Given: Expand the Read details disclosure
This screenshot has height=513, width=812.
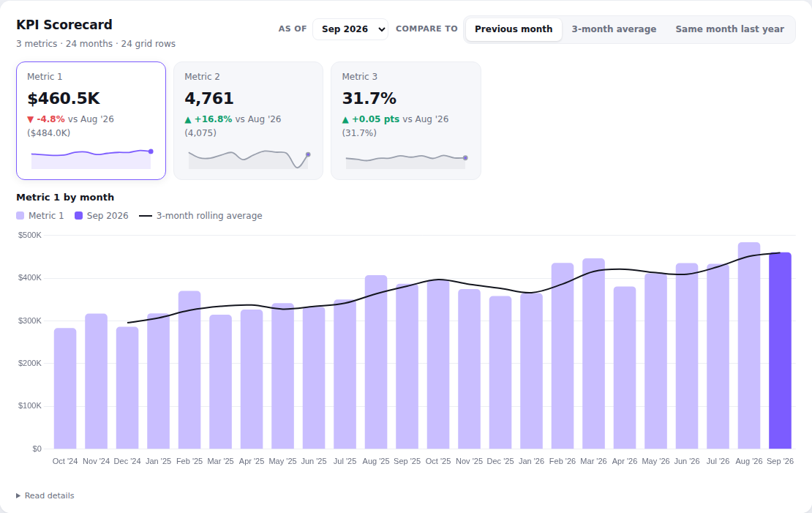Looking at the screenshot, I should tap(45, 495).
